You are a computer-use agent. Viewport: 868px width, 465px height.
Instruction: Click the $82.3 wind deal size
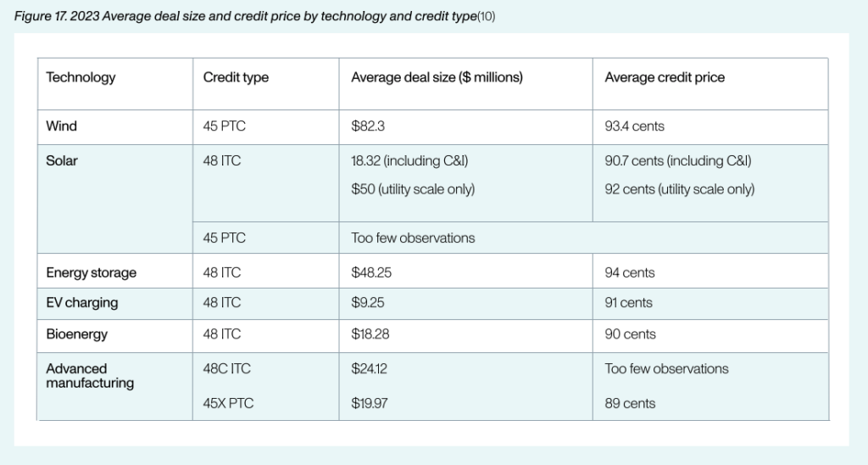[368, 126]
